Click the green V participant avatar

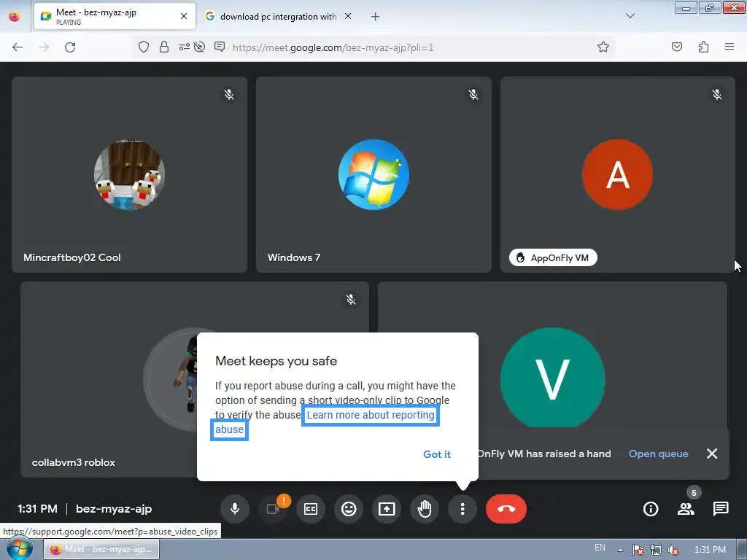click(553, 378)
